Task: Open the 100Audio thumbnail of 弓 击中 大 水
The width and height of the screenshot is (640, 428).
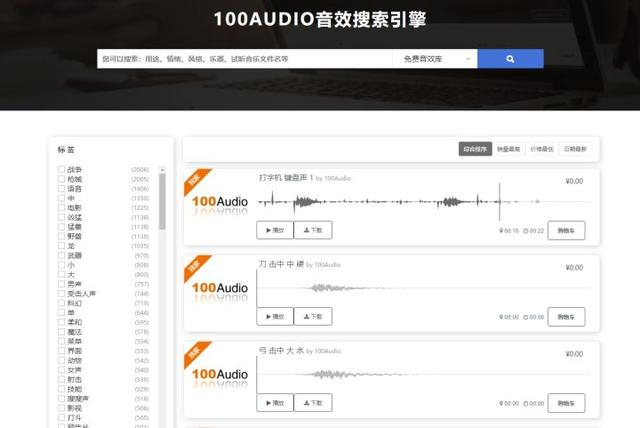Action: point(220,378)
